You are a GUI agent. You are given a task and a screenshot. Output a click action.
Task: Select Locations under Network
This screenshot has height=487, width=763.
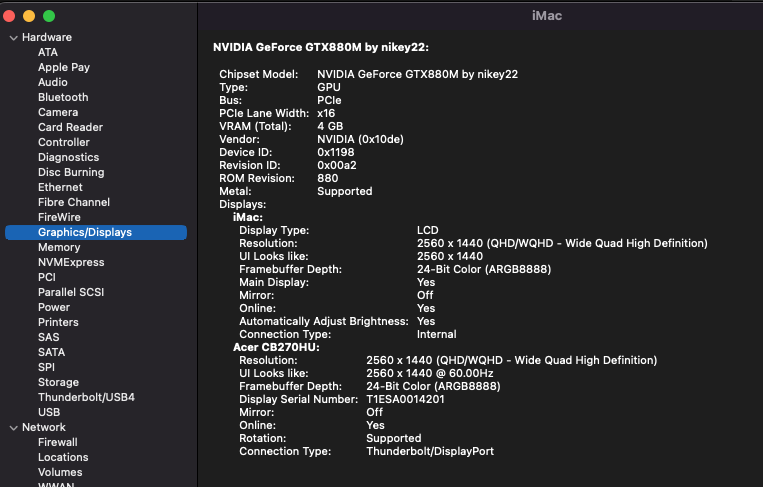coord(63,457)
